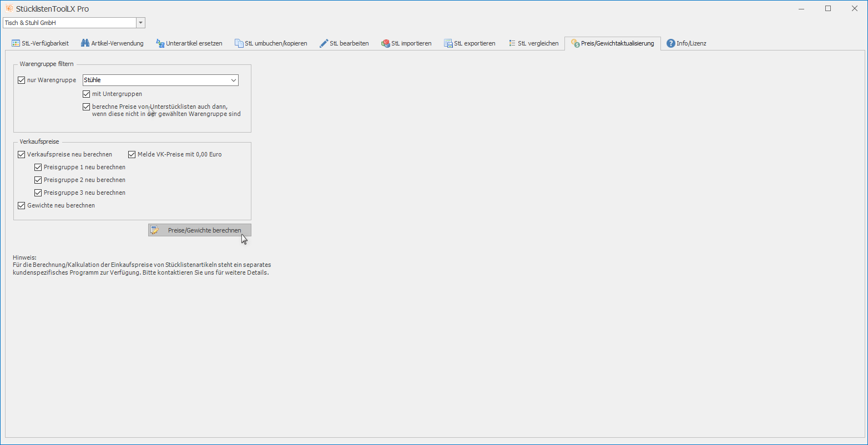
Task: Toggle the 'mit Untergruppen' checkbox
Action: (x=86, y=94)
